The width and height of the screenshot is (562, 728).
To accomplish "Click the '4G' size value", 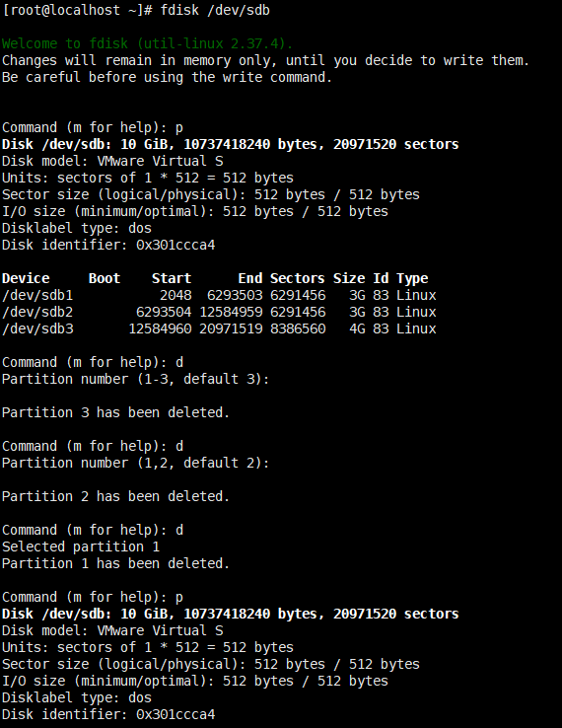I will pyautogui.click(x=357, y=328).
